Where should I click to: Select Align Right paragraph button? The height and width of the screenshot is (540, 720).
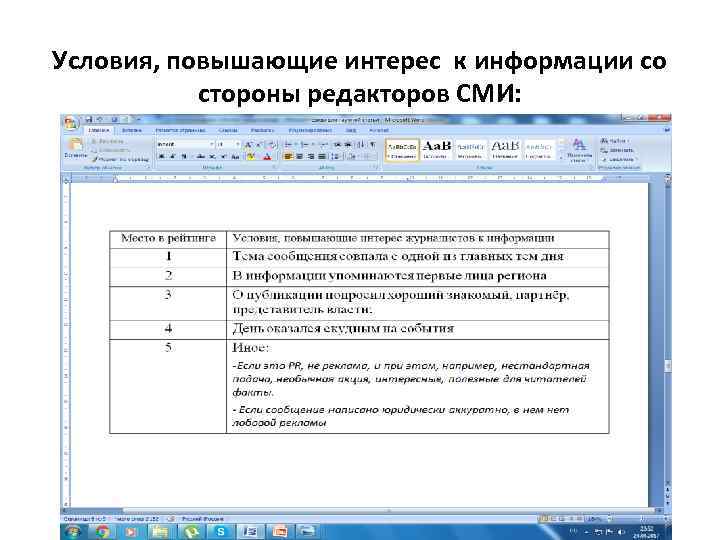pos(311,157)
